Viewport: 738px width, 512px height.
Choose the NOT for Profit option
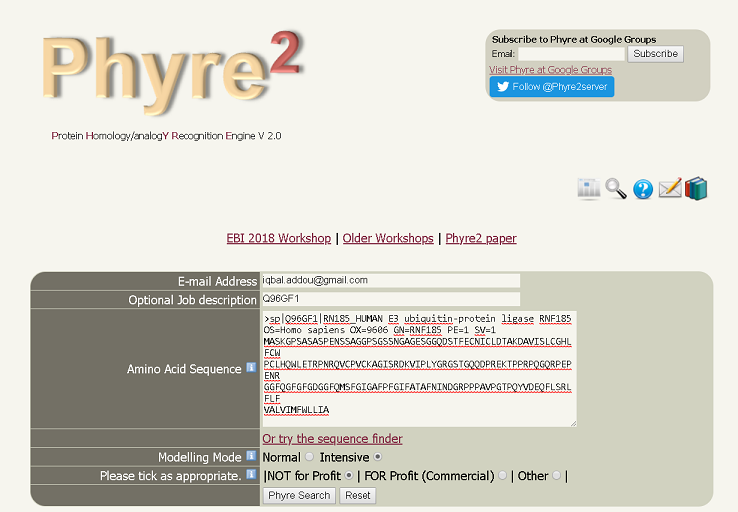pos(349,475)
